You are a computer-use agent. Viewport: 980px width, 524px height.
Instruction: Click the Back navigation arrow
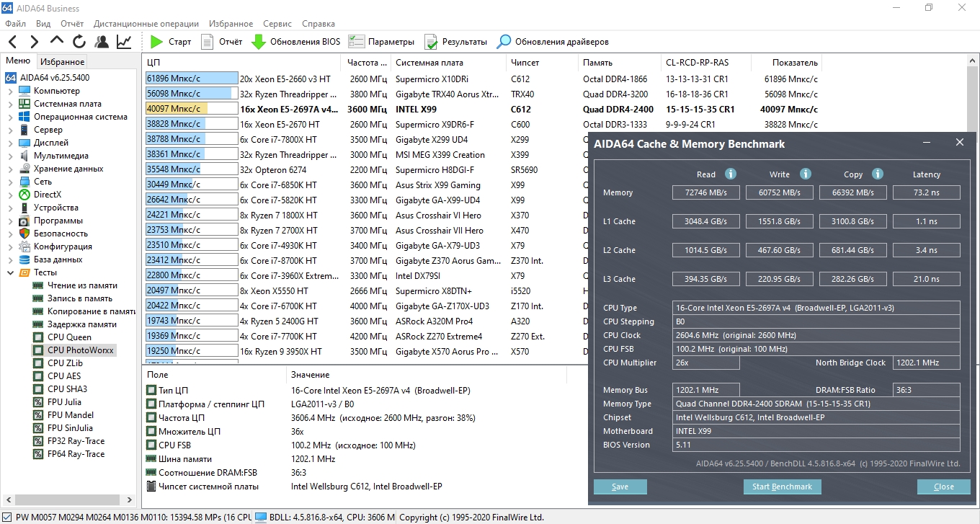(x=13, y=42)
